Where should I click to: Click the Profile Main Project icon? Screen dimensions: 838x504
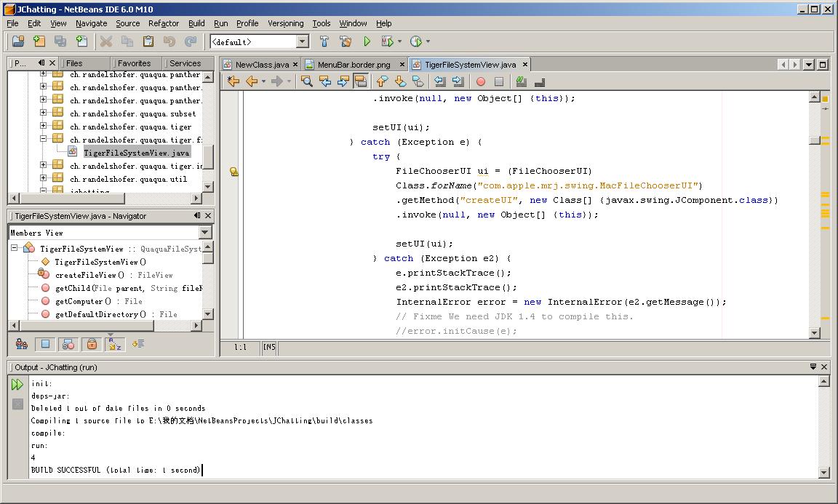416,41
